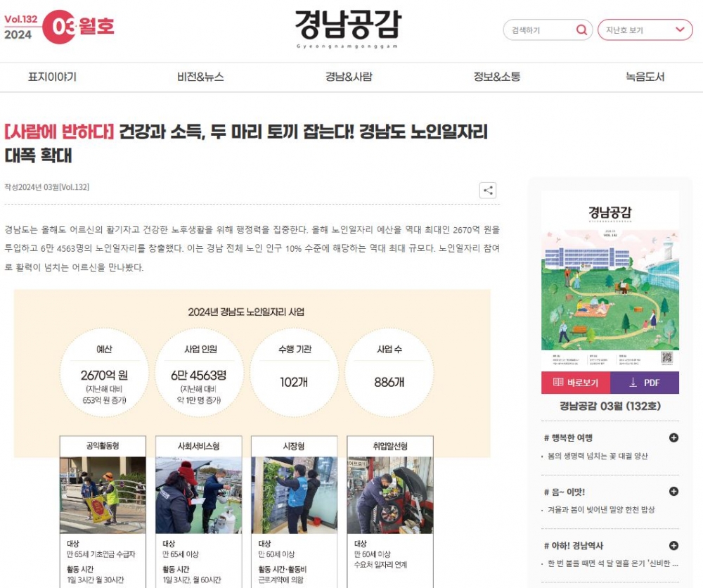Select the 표지이야기 menu
Image resolution: width=703 pixels, height=588 pixels.
(53, 77)
